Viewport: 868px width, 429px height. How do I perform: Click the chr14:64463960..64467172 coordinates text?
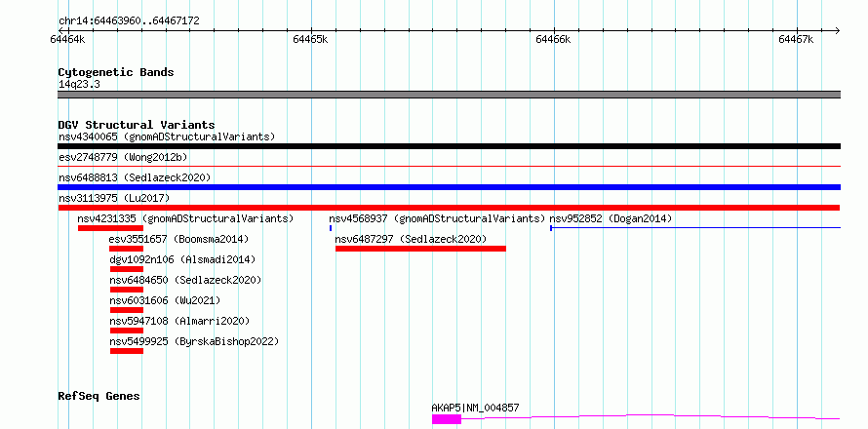[x=129, y=21]
